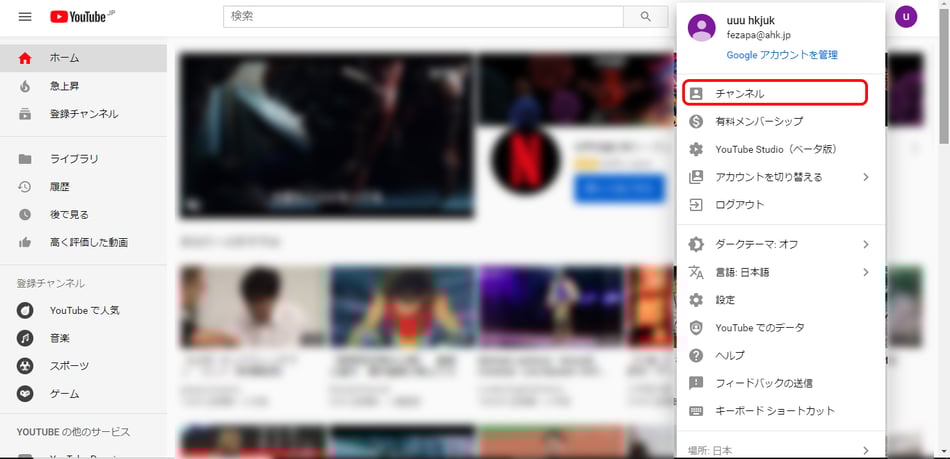Click the ヘルプ question mark icon
Image resolution: width=950 pixels, height=459 pixels.
[696, 355]
